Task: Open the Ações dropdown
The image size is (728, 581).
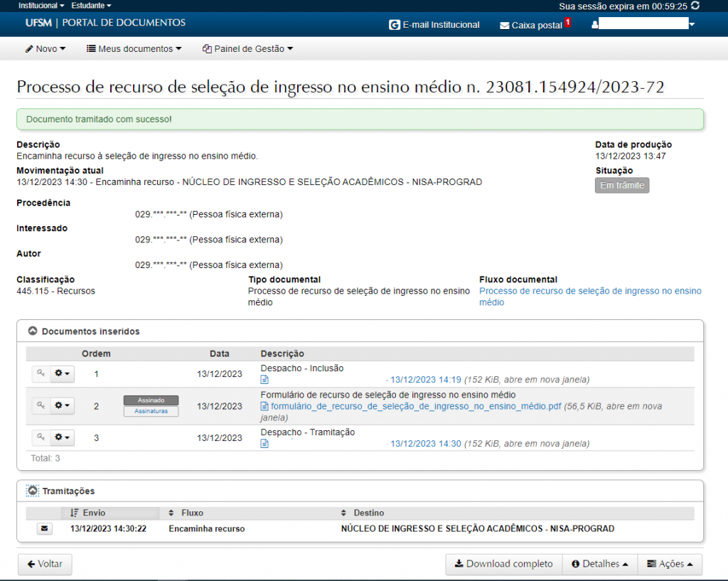Action: 670,564
